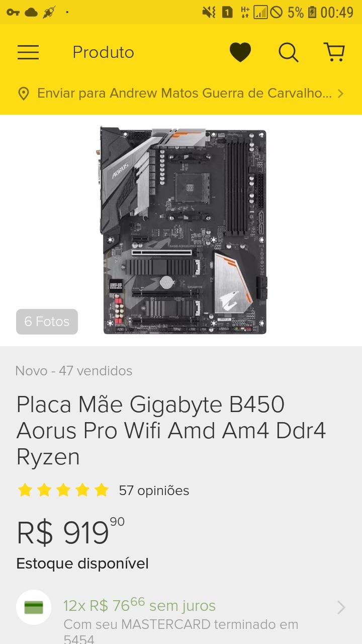
Task: Tap the VPN key status icon
Action: tap(13, 12)
